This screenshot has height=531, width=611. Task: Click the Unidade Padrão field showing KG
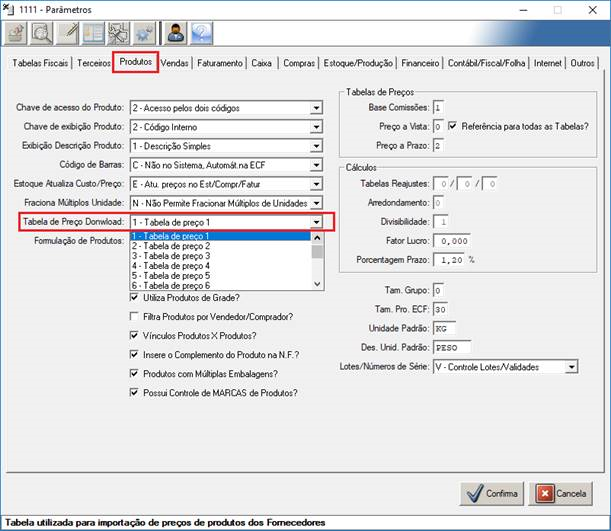click(444, 328)
